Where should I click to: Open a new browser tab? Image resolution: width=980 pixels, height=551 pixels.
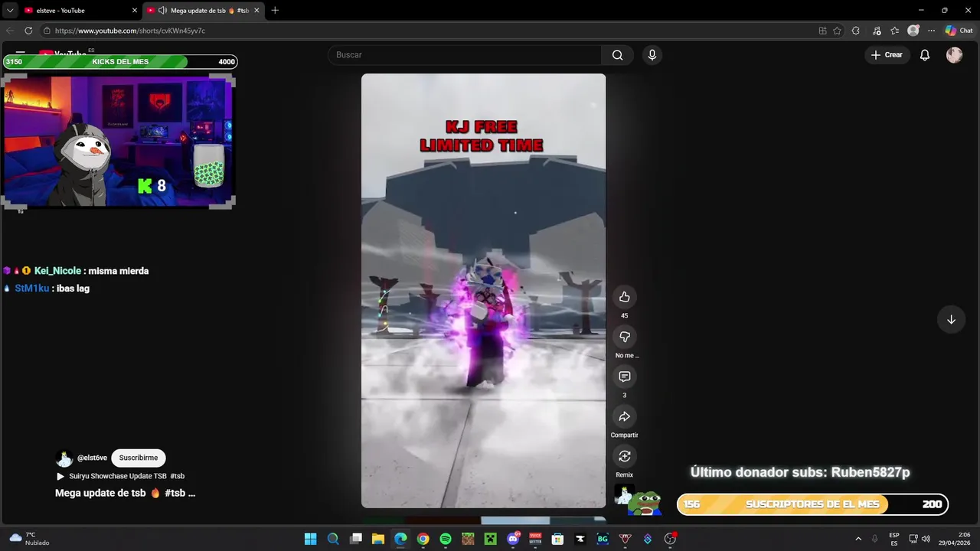coord(275,10)
